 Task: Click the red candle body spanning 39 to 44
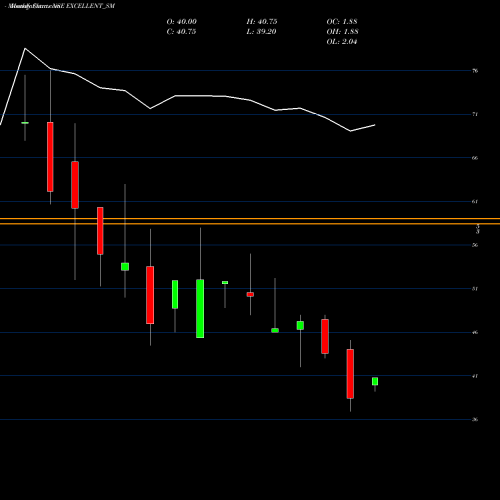point(350,374)
